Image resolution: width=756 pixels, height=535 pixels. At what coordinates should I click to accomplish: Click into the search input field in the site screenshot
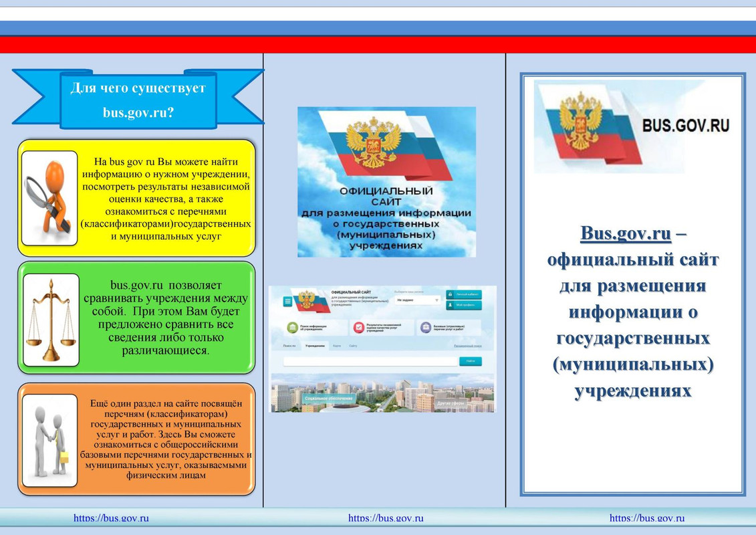[x=370, y=361]
